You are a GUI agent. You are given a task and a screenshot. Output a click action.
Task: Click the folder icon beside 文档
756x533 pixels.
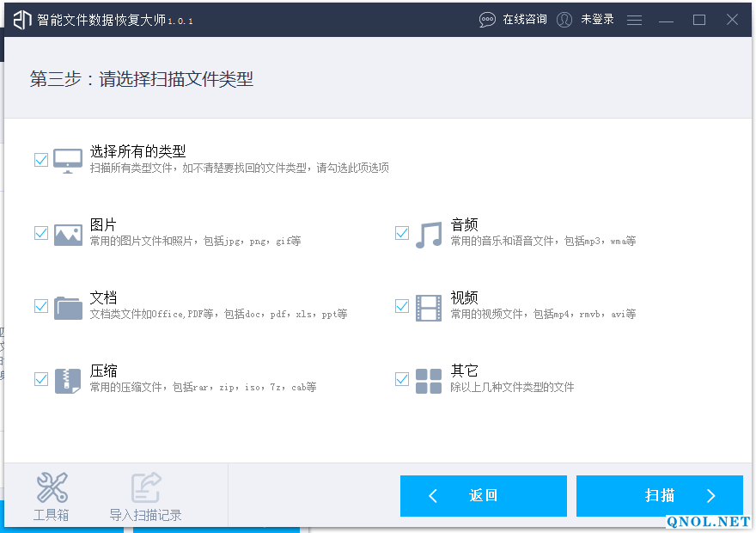coord(67,305)
